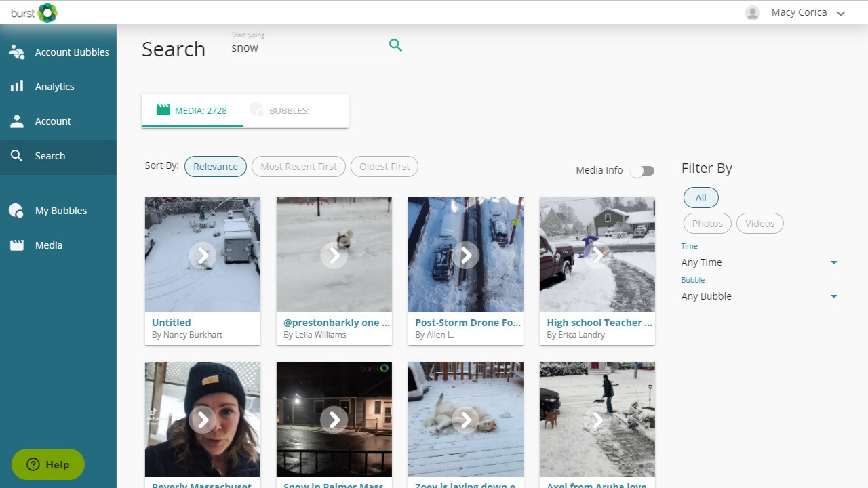Sort by Most Recent First
This screenshot has width=868, height=488.
298,167
